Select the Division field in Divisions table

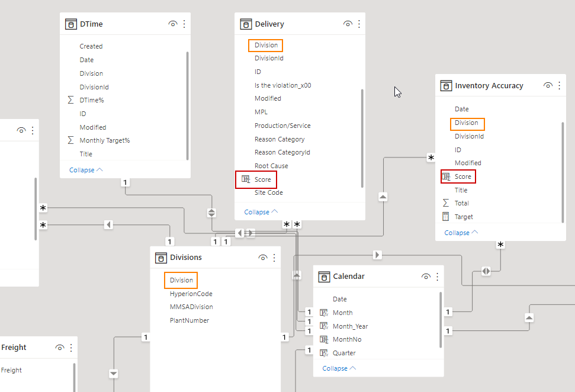coord(181,280)
